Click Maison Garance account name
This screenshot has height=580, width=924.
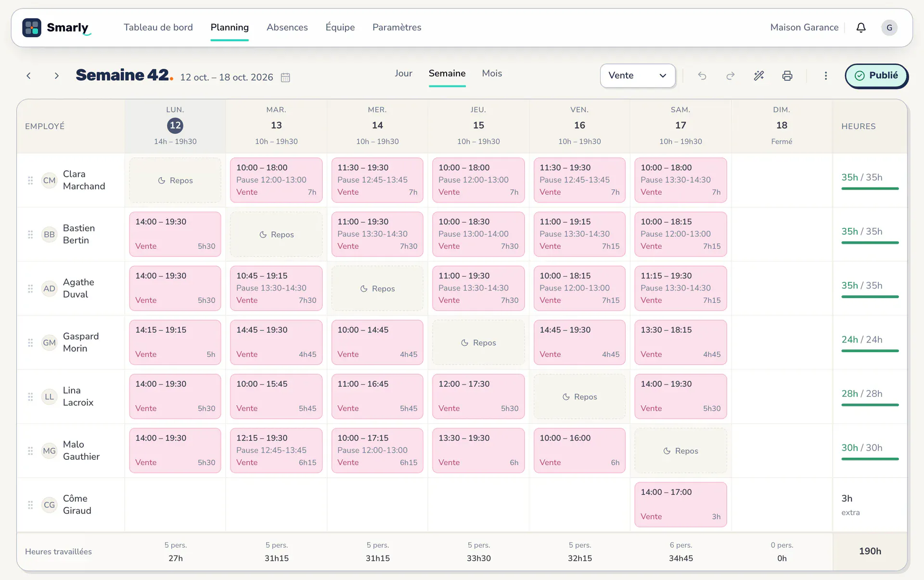pos(804,27)
